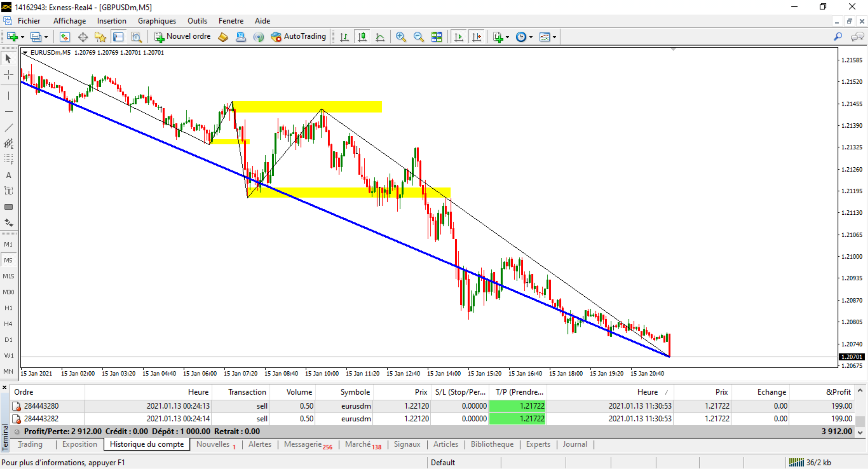
Task: Sort history by &Profit column header
Action: click(x=838, y=392)
